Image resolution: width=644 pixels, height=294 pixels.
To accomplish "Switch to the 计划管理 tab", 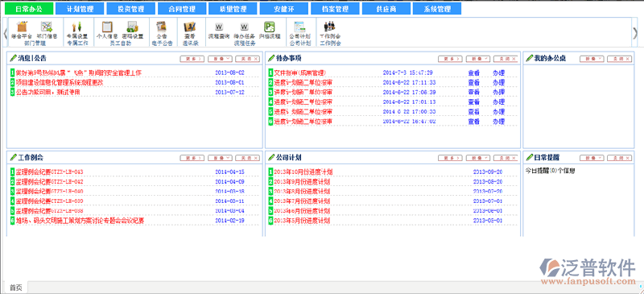I will tap(80, 9).
